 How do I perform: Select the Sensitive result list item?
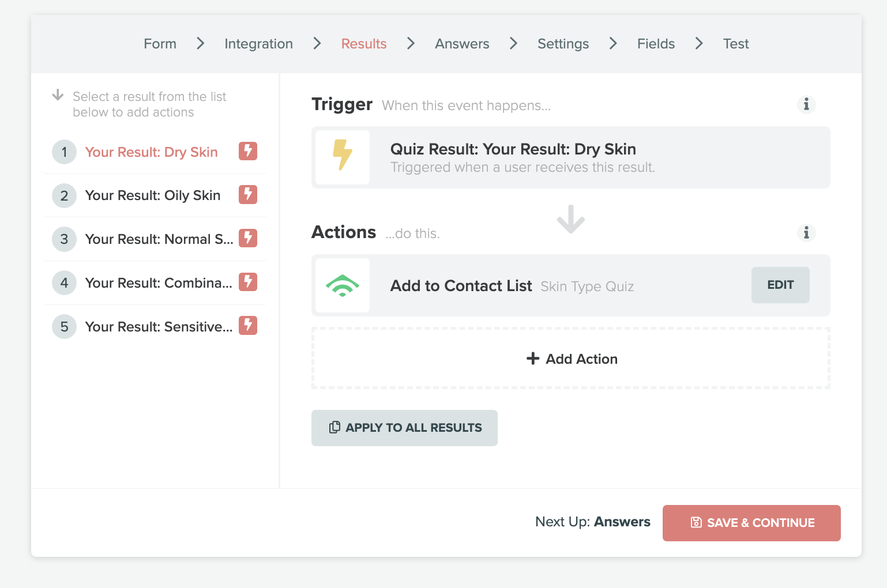pyautogui.click(x=159, y=327)
